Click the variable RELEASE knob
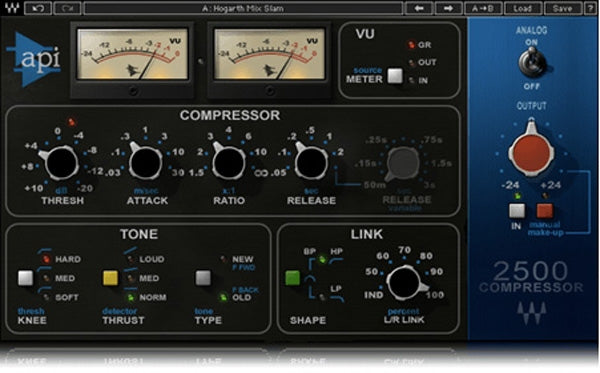This screenshot has width=600, height=373. (x=402, y=163)
